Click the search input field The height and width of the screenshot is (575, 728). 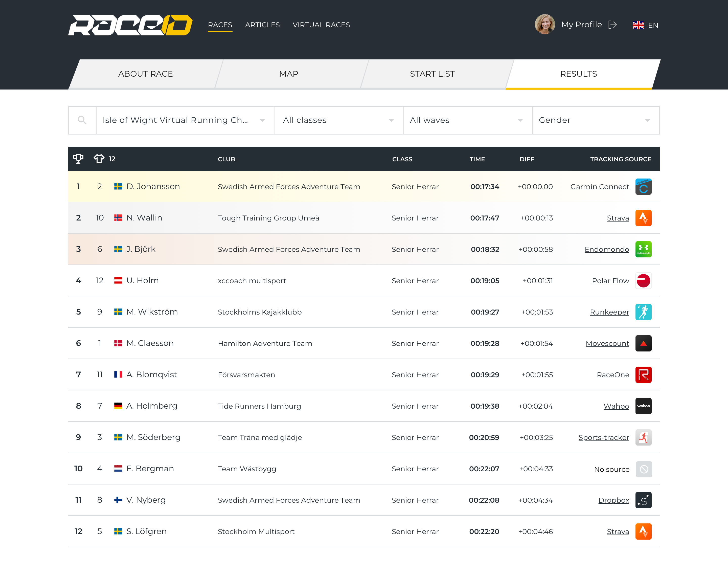coord(83,121)
